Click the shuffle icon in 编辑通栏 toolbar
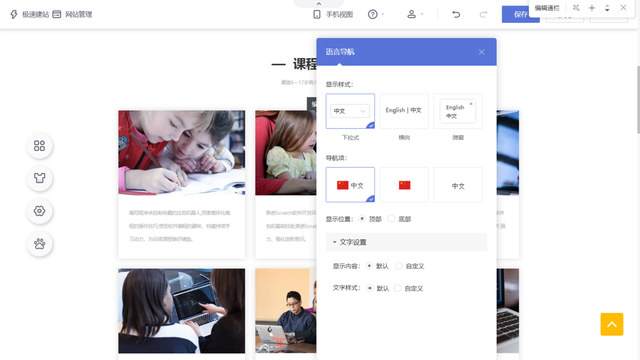The image size is (640, 360). coord(576,8)
